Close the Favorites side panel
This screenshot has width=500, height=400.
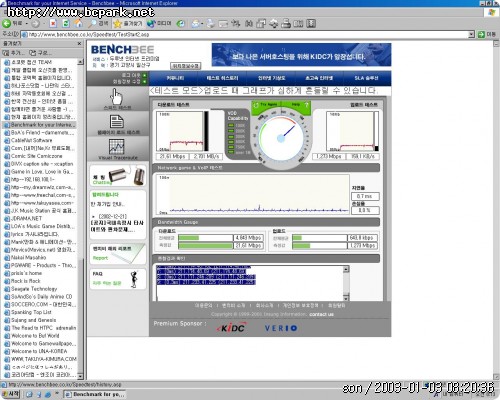tap(79, 43)
